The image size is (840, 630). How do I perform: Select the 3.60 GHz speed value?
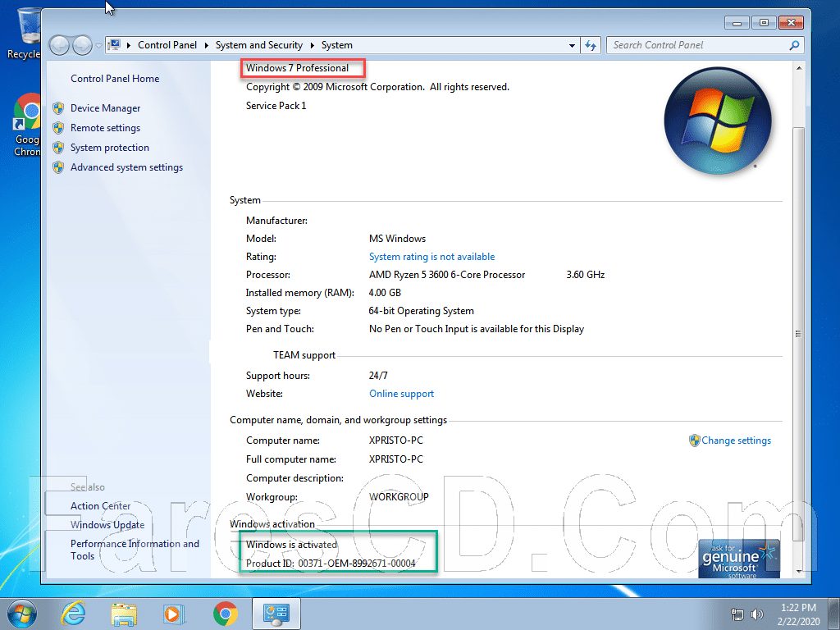[x=585, y=275]
